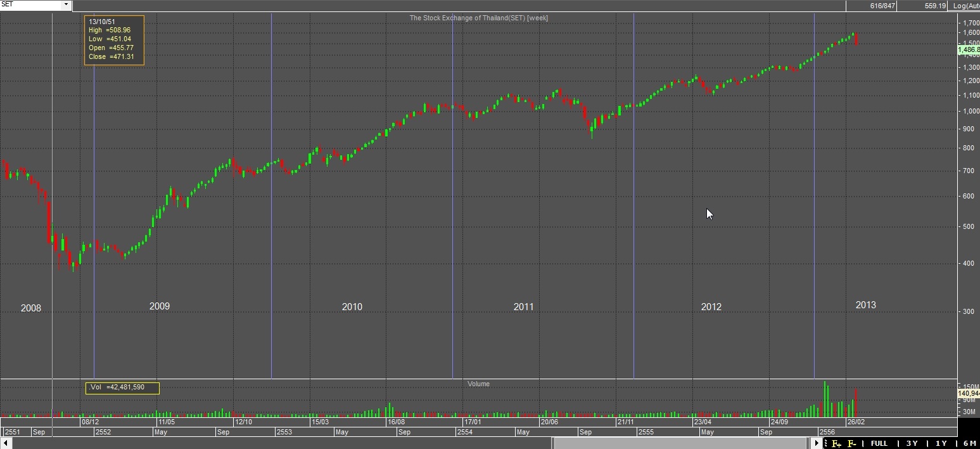Click the 23/04 date axis label
The image size is (980, 449).
coord(703,422)
